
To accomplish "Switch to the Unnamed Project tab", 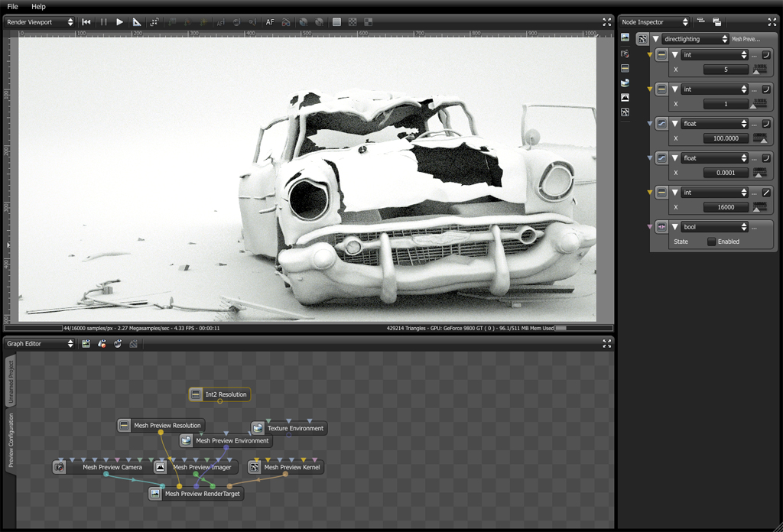I will (11, 381).
